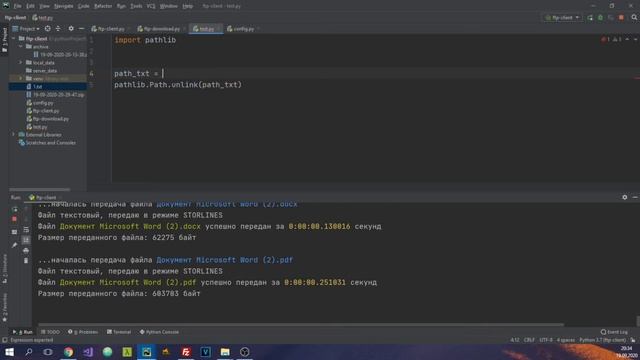Toggle soft-wrap icon in Run panel
Image resolution: width=640 pixels, height=360 pixels.
pyautogui.click(x=26, y=230)
